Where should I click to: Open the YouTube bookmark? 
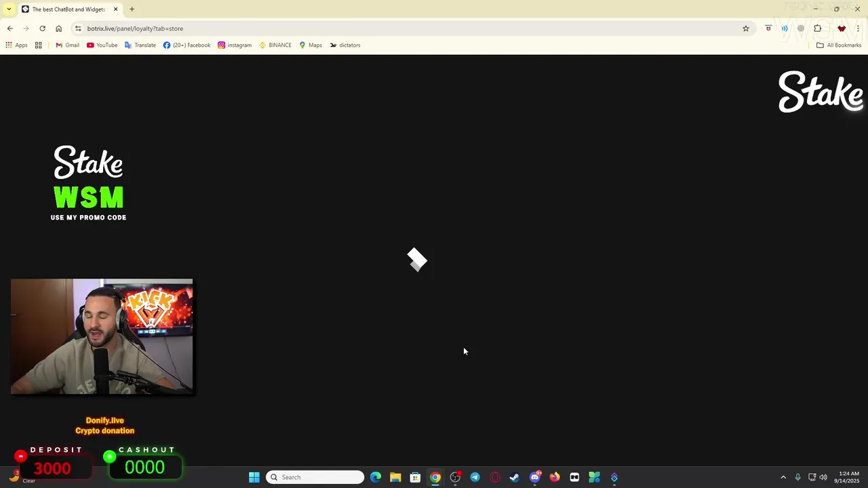click(x=102, y=45)
